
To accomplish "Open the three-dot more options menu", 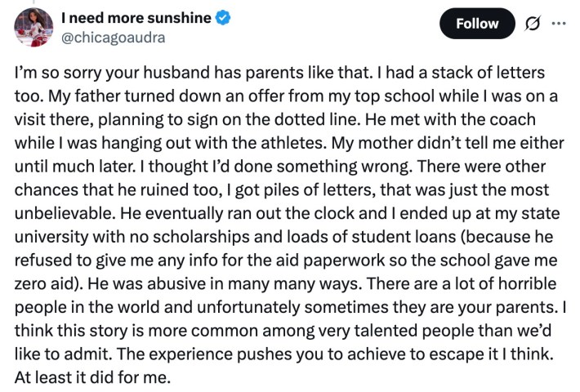I will coord(559,23).
